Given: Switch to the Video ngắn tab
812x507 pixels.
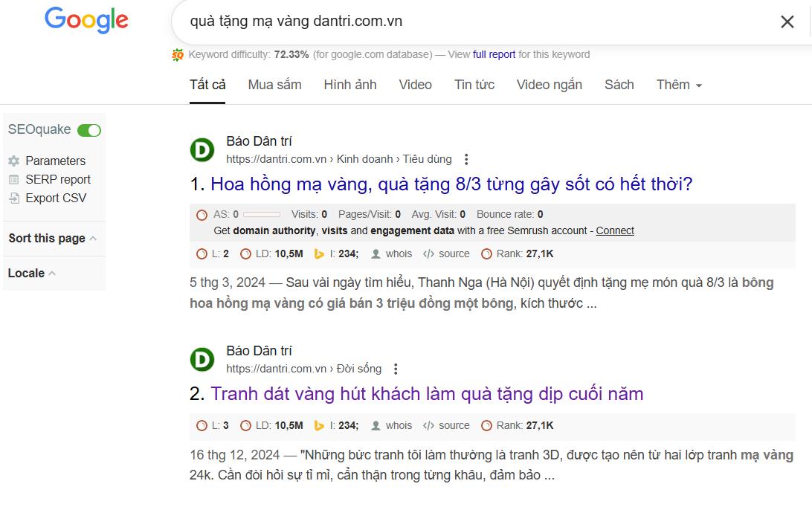Looking at the screenshot, I should click(x=549, y=85).
